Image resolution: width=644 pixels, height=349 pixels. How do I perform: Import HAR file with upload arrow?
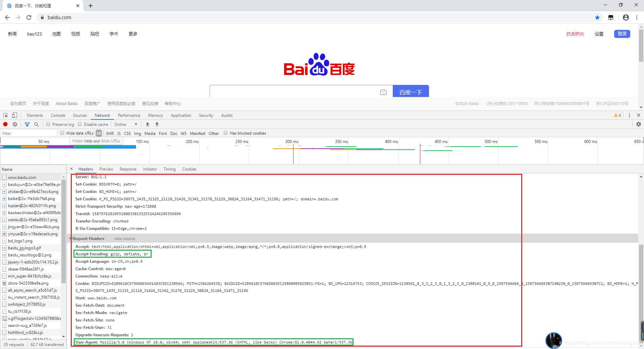148,124
